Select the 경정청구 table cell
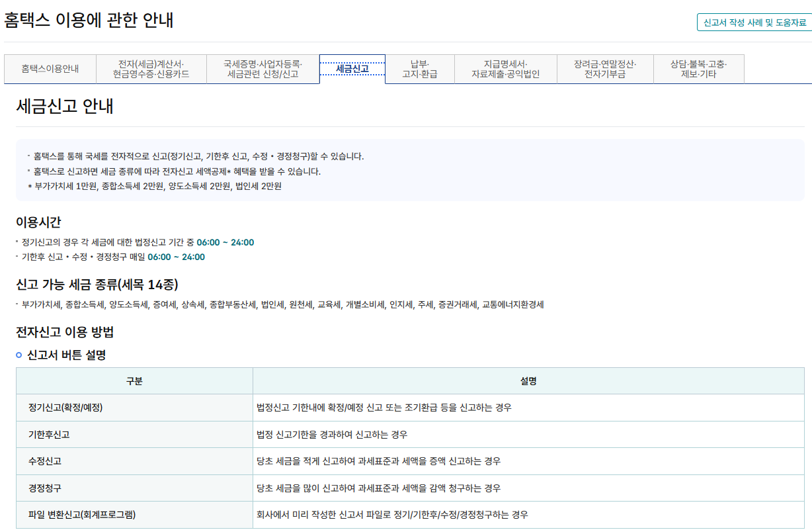Image resolution: width=812 pixels, height=532 pixels. (x=134, y=488)
